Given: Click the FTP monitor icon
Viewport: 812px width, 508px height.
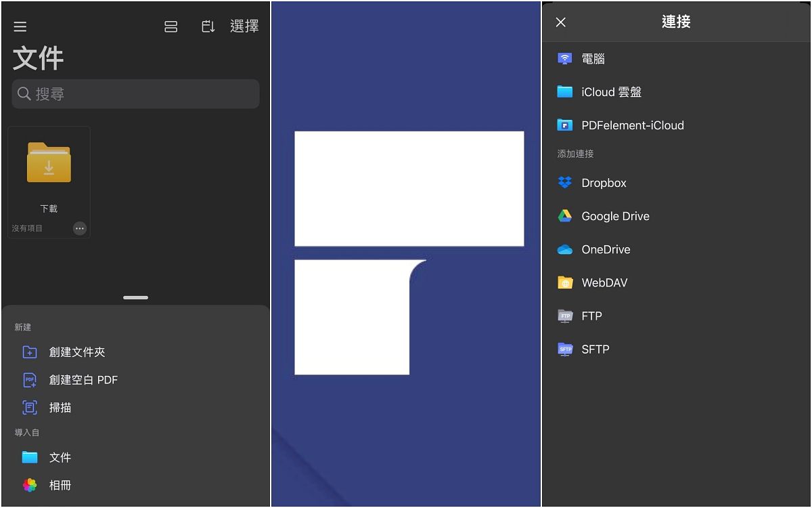Looking at the screenshot, I should pos(565,316).
